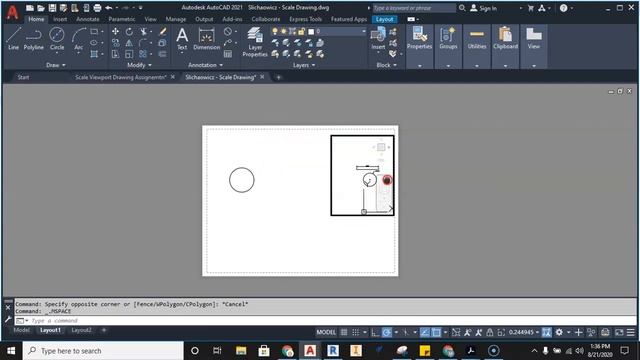The height and width of the screenshot is (360, 640).
Task: Open the Properties panel button
Action: pos(419,39)
